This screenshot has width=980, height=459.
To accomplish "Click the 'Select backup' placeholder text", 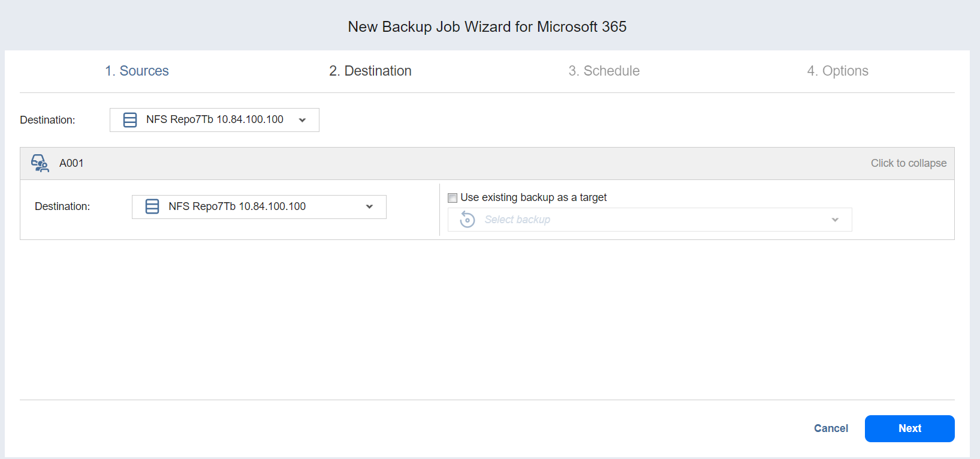I will tap(517, 220).
